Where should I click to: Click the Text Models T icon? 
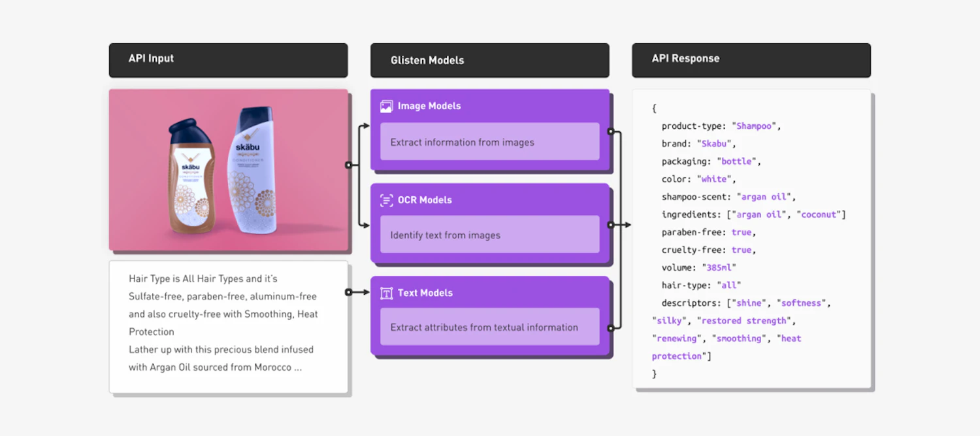pyautogui.click(x=387, y=293)
